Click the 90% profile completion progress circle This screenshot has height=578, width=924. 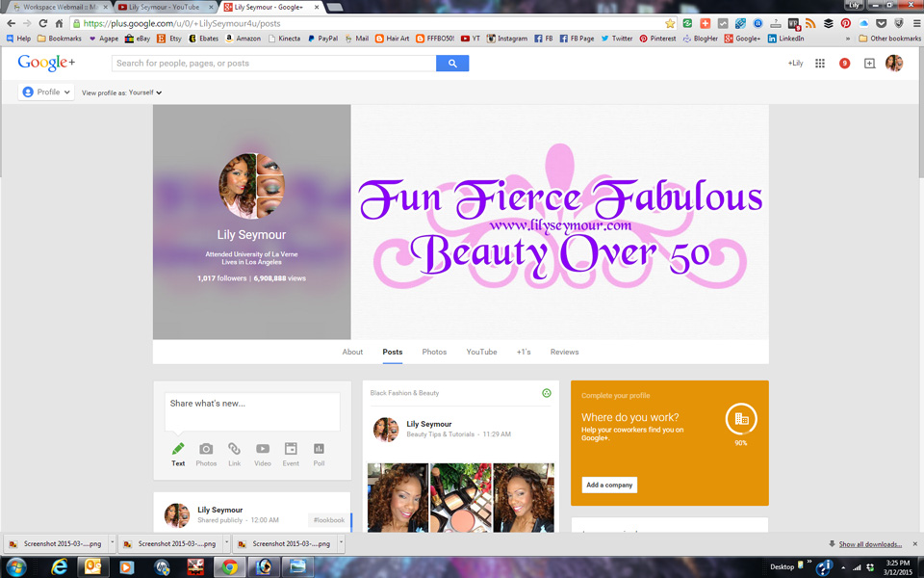point(741,419)
